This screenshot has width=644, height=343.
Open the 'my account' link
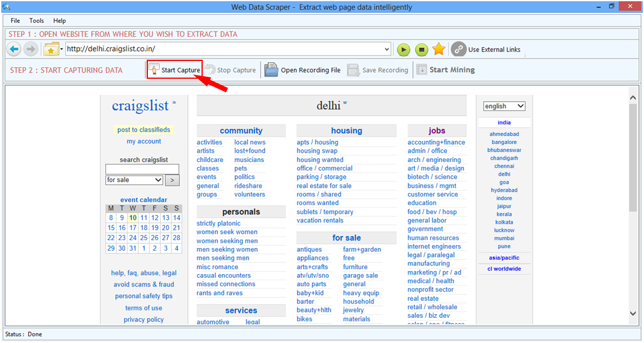click(x=144, y=141)
